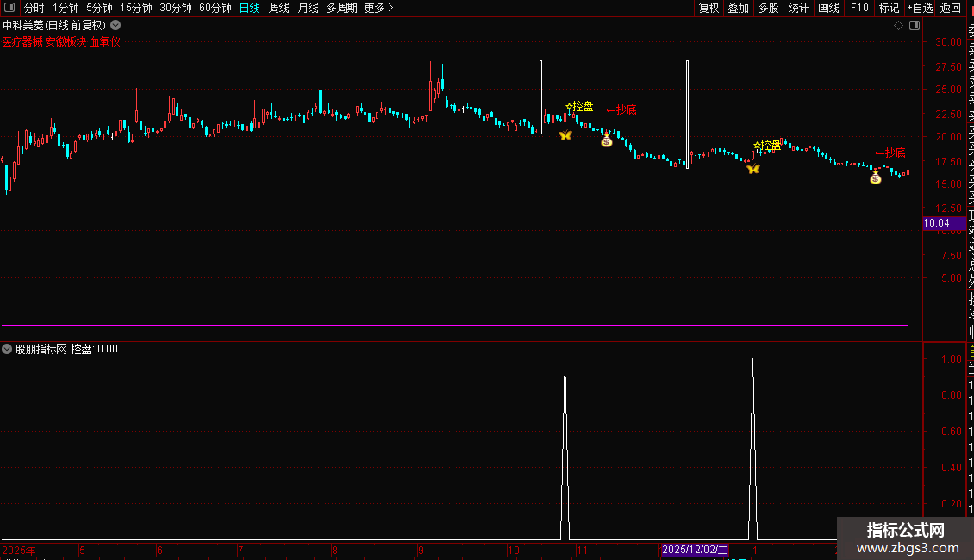Click the 叠加 overlay button
974x560 pixels.
click(739, 8)
